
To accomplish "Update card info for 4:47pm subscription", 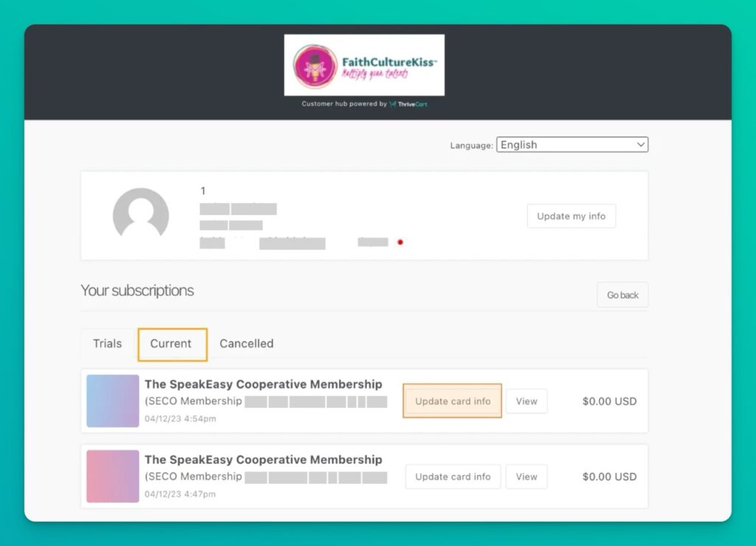I will (x=453, y=477).
